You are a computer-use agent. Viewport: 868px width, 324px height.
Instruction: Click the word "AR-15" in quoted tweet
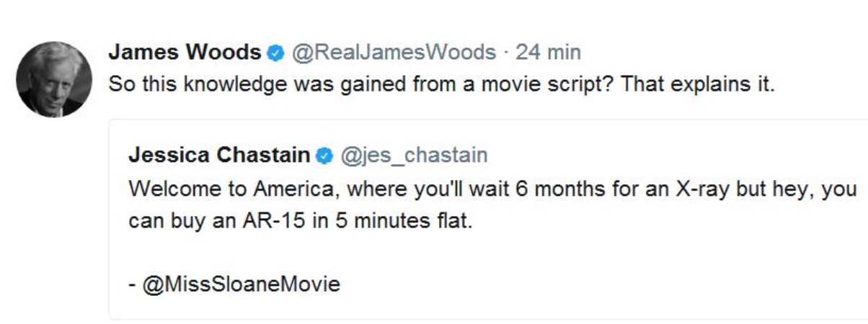click(279, 219)
